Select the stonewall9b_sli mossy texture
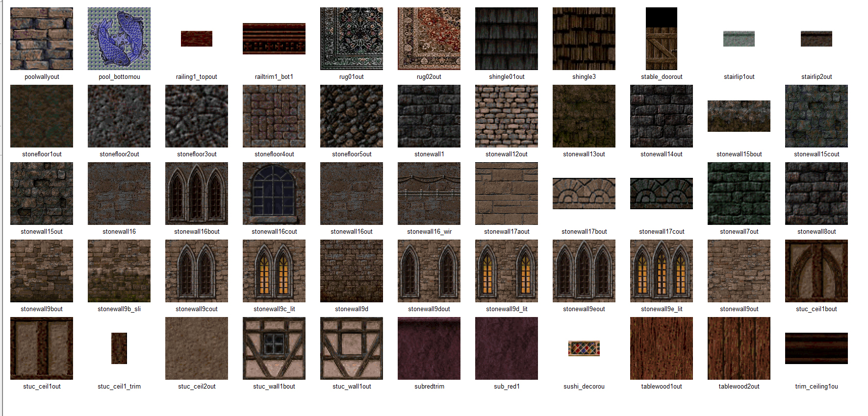Screen dimensions: 868x416 point(119,271)
